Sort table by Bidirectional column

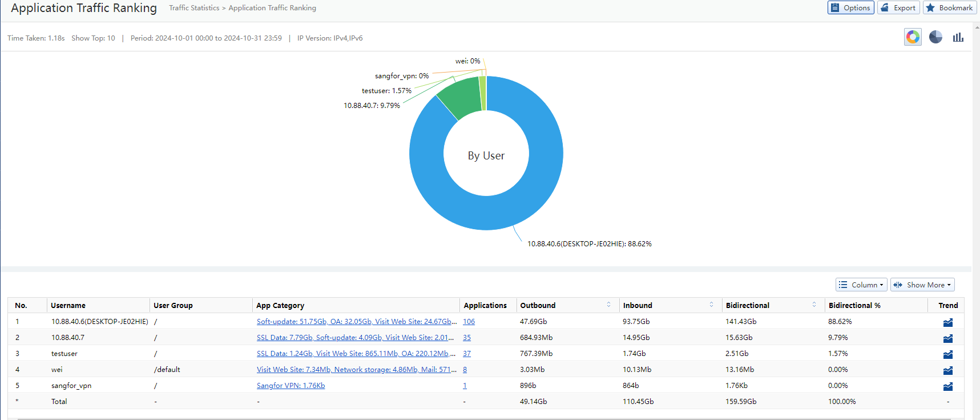tap(814, 305)
